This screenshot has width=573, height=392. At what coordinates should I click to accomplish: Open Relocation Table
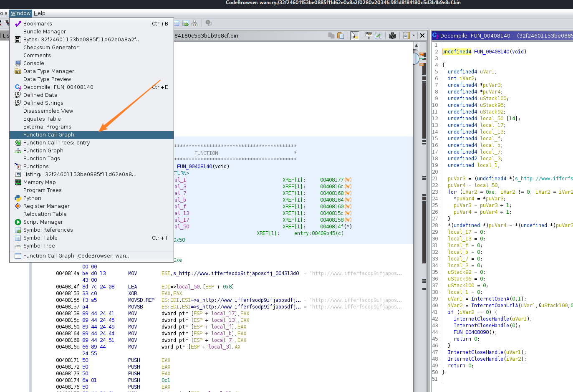[x=91, y=214]
